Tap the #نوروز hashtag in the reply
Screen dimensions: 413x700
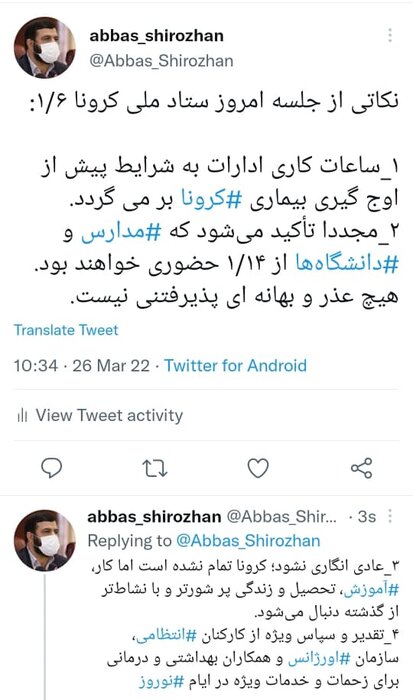[161, 682]
